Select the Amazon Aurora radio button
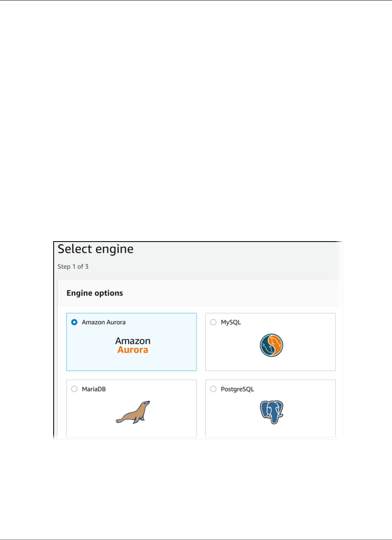Screen dimensions: 392x540 tap(74, 322)
